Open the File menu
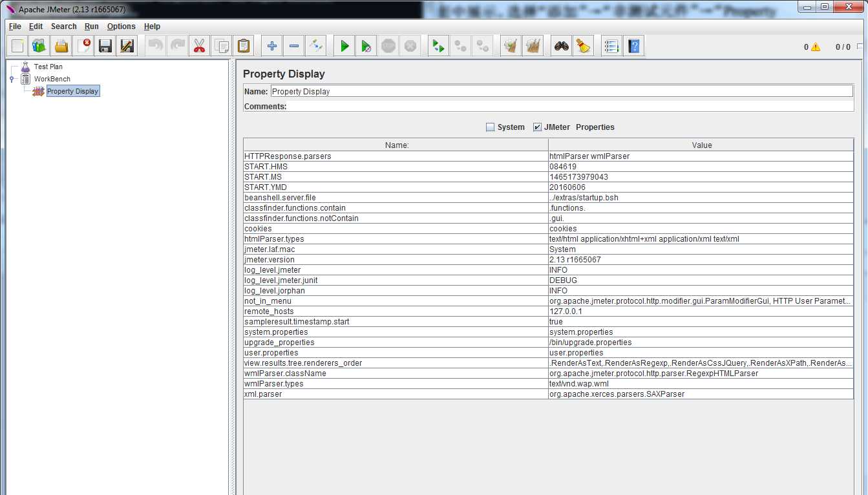 (15, 26)
